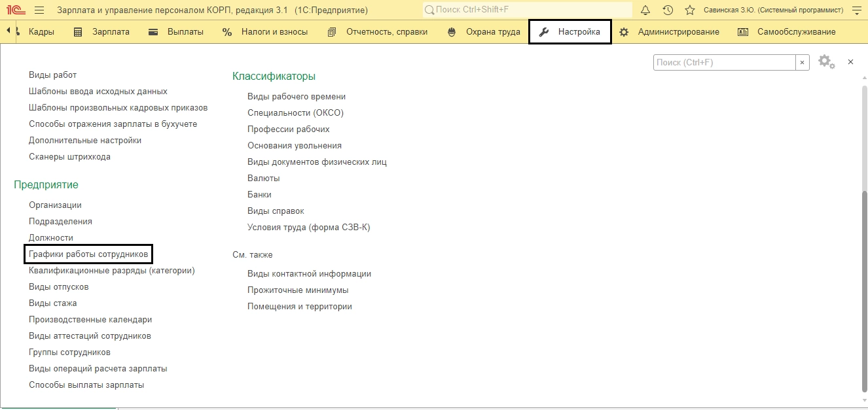868x410 pixels.
Task: Open Производственные календари link
Action: coord(90,320)
